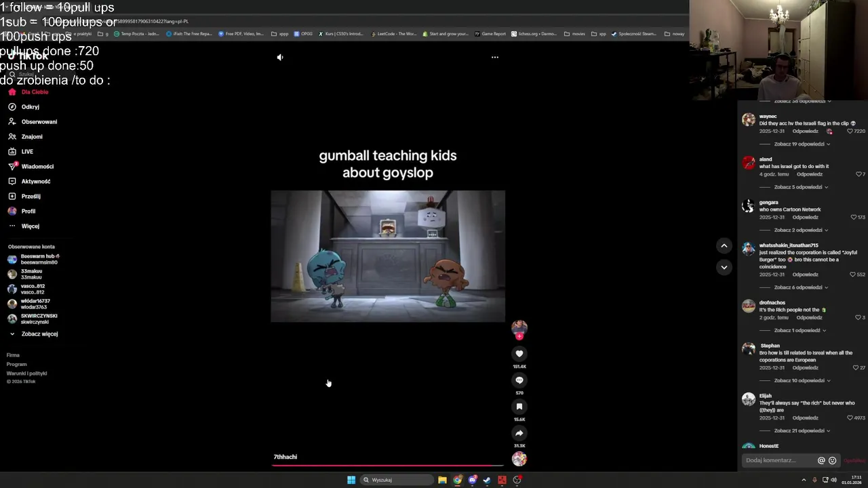Save the video with the bookmark icon
Screen dimensions: 868x488
pyautogui.click(x=519, y=407)
